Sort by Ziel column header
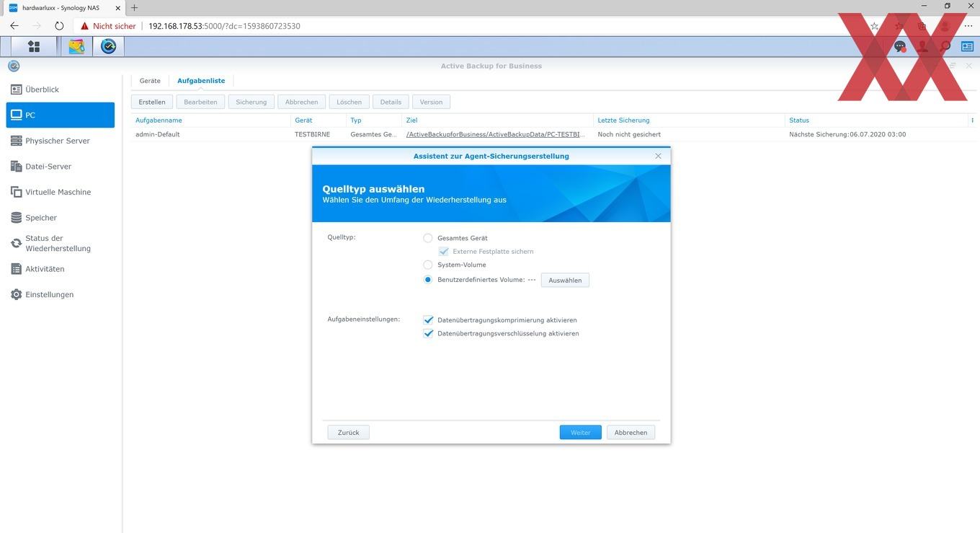 [497, 120]
